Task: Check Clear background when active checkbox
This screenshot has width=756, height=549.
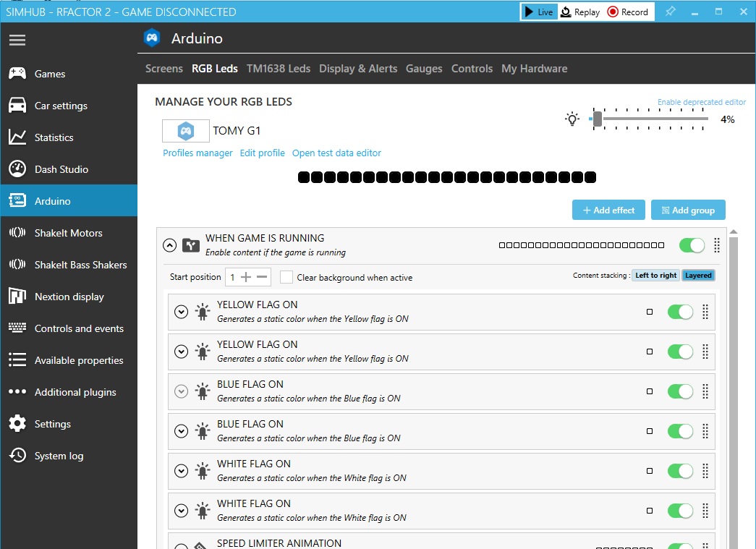Action: (x=286, y=277)
